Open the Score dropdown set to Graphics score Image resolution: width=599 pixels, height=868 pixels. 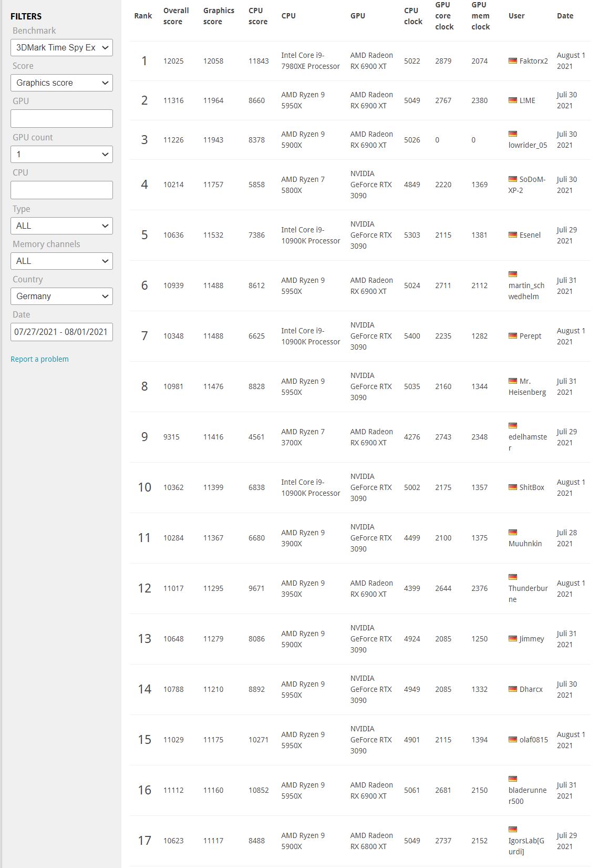(x=61, y=83)
